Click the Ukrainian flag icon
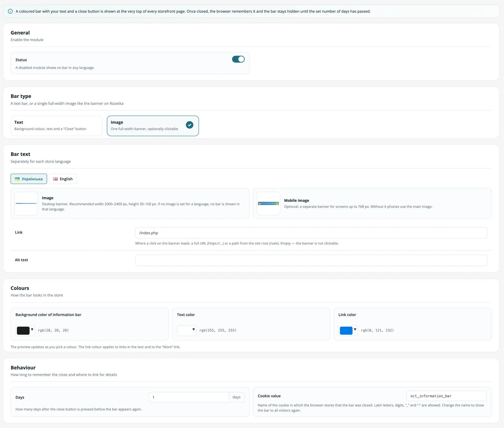 (x=17, y=179)
